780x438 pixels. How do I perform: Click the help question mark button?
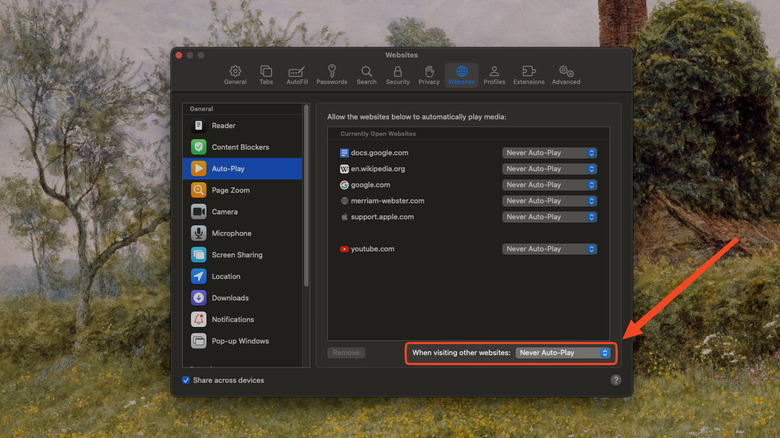point(616,380)
